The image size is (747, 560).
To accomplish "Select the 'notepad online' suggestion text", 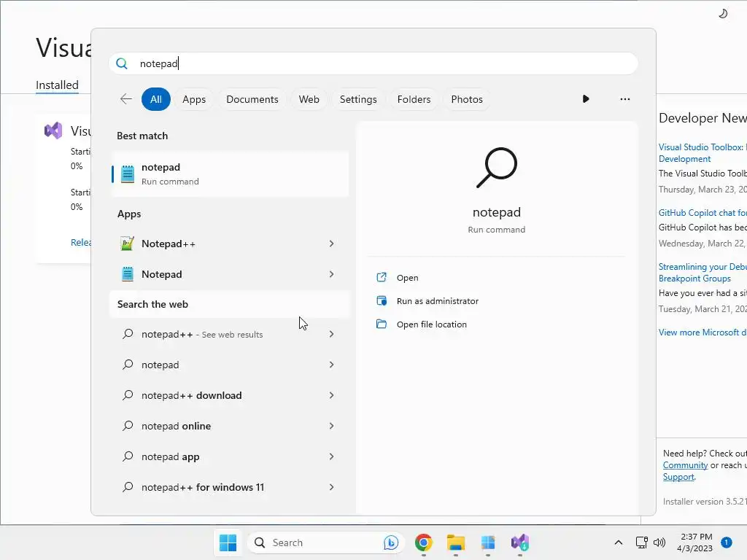I will point(177,426).
